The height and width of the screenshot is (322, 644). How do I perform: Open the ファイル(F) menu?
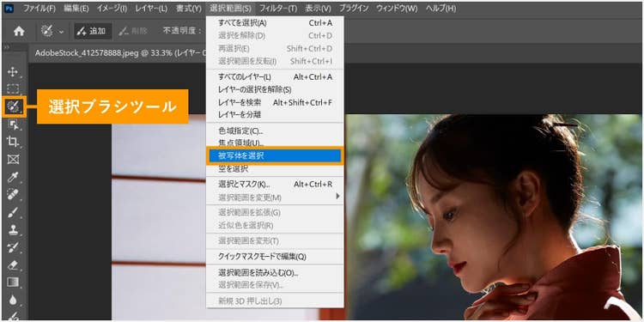tap(39, 9)
